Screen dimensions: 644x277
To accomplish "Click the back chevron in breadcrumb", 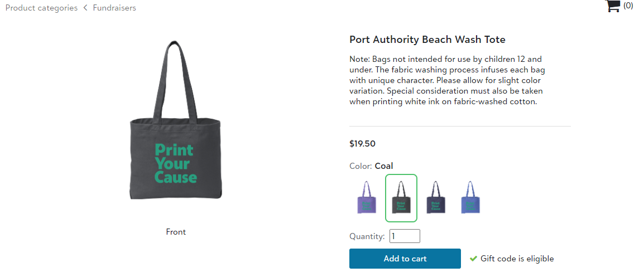I will point(85,8).
